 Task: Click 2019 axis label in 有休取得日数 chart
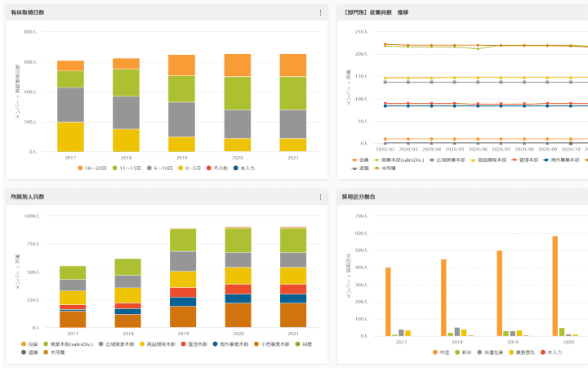[x=181, y=158]
